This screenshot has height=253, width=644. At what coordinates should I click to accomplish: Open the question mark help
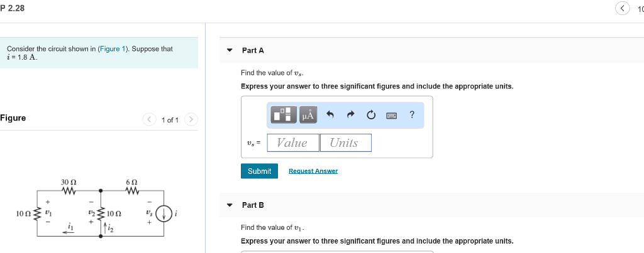412,114
